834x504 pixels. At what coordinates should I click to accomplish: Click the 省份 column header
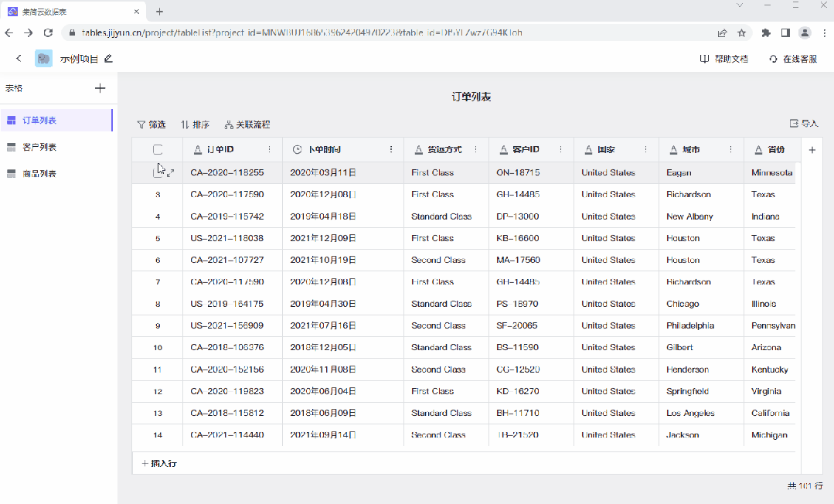pyautogui.click(x=771, y=149)
